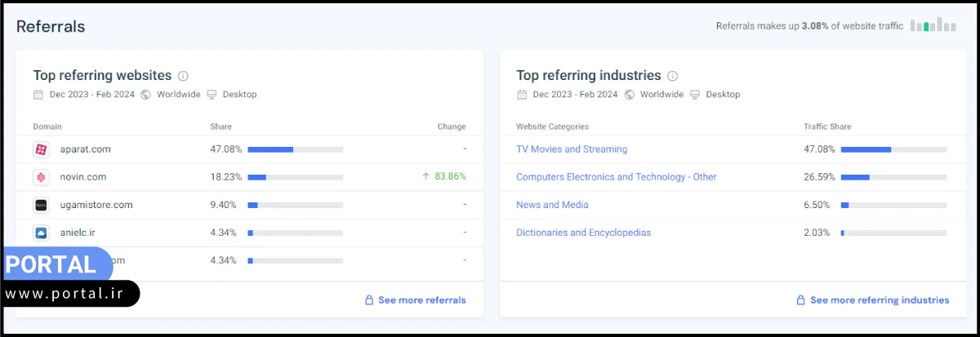
Task: Click the novin.com favicon
Action: [41, 177]
